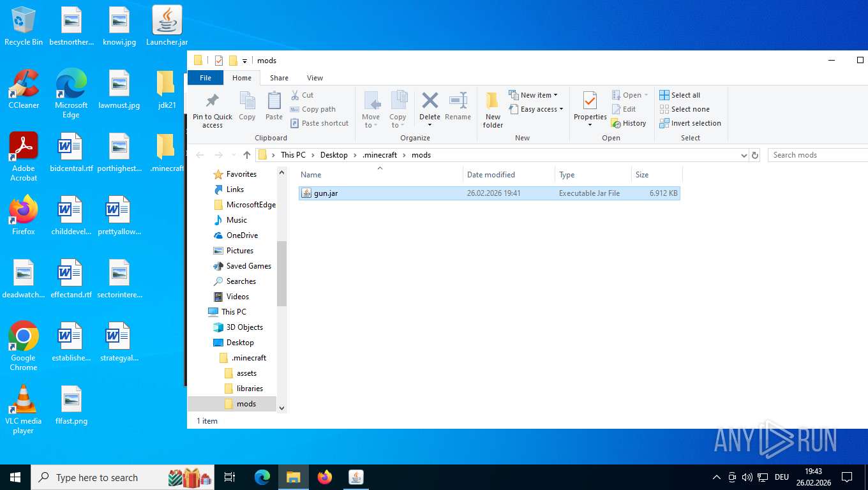The width and height of the screenshot is (868, 490).
Task: Click .minecraft in breadcrumb path
Action: click(380, 155)
